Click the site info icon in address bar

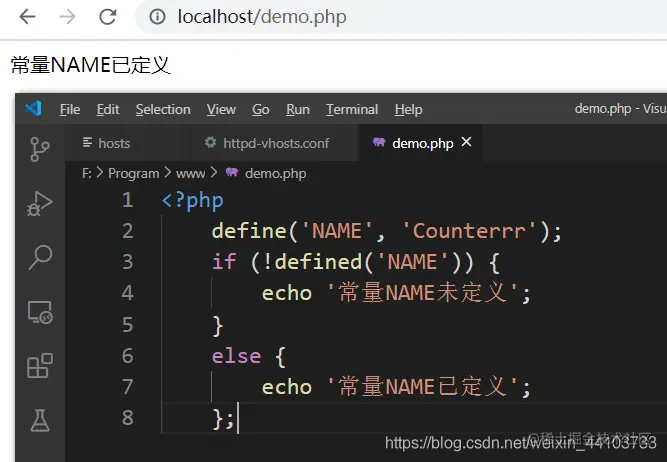coord(157,17)
